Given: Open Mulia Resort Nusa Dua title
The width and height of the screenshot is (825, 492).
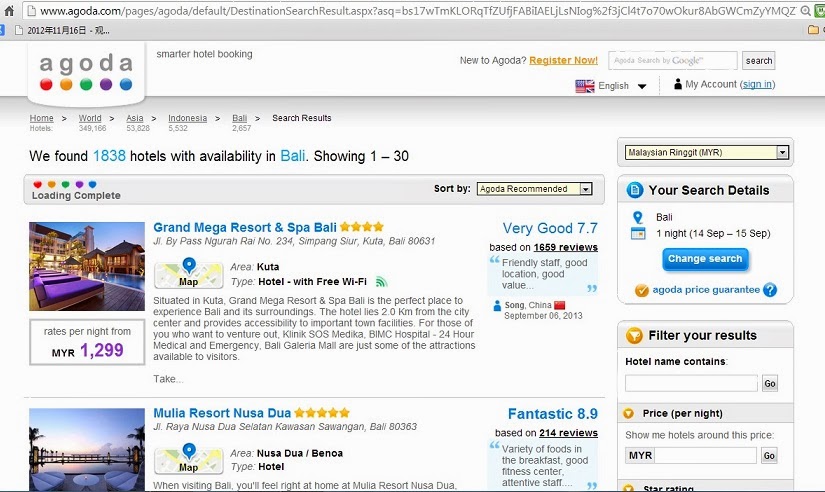Looking at the screenshot, I should tap(222, 413).
